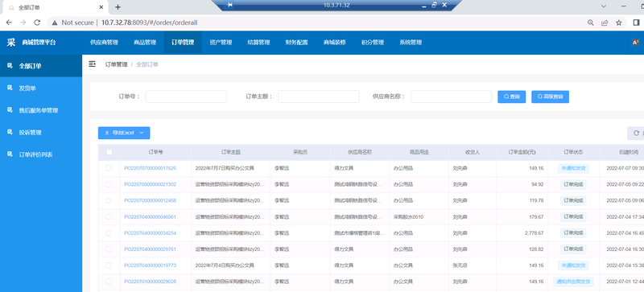Click the icon beside 投诉管理 in sidebar
This screenshot has width=644, height=292.
coord(10,132)
